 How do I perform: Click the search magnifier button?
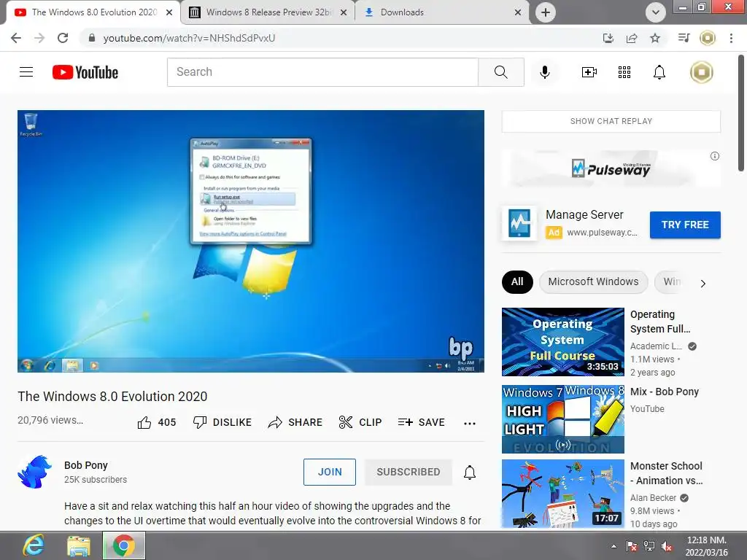[x=500, y=72]
